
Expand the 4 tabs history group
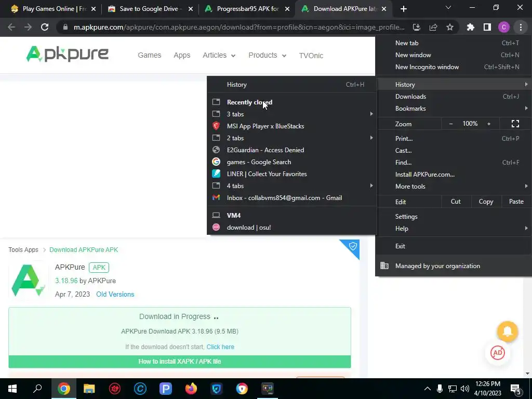(x=292, y=185)
